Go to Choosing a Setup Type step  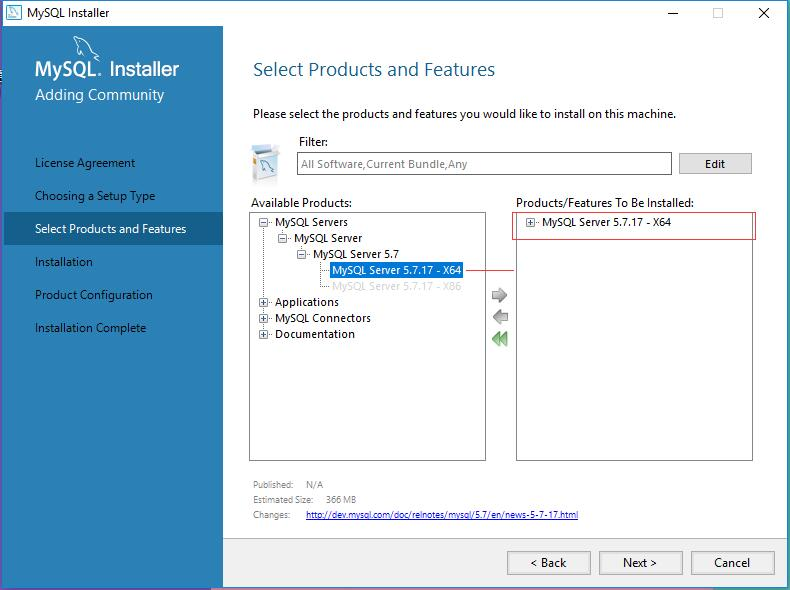95,196
